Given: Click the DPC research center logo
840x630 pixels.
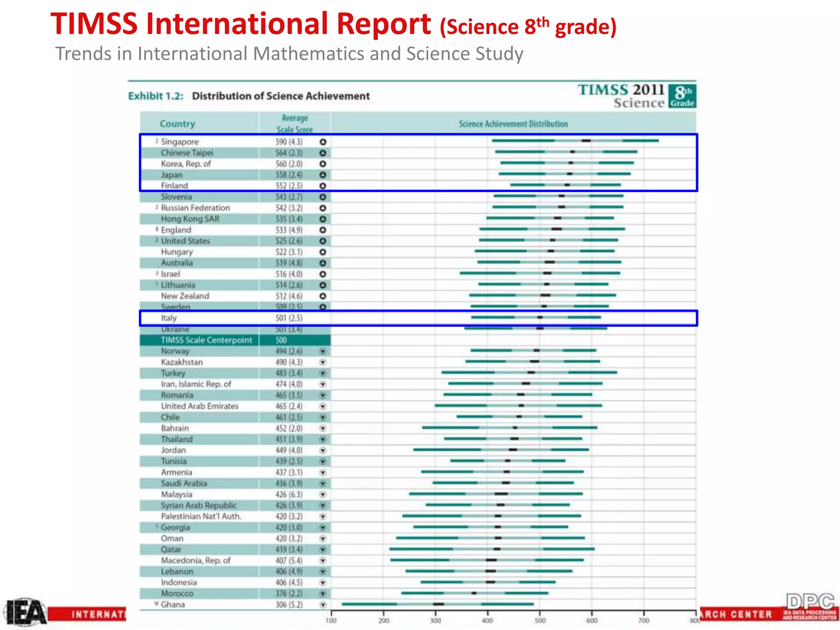Looking at the screenshot, I should [x=810, y=607].
